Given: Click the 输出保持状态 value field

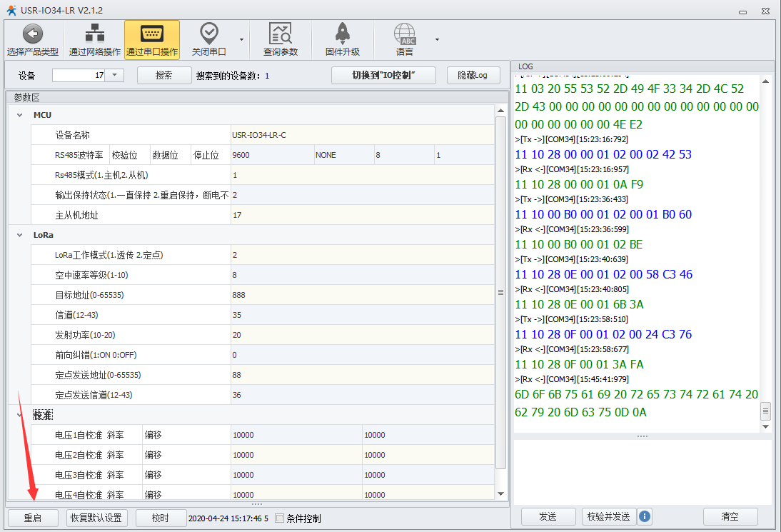Looking at the screenshot, I should click(x=363, y=195).
